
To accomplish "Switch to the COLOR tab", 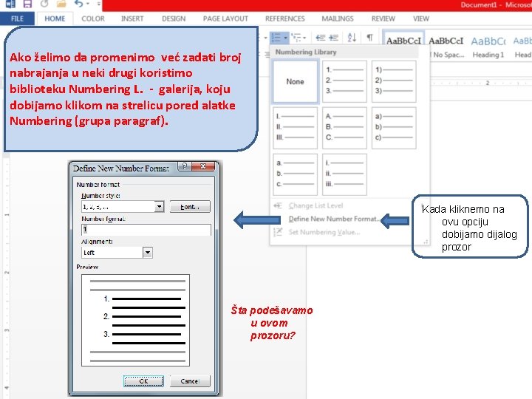I will click(93, 18).
